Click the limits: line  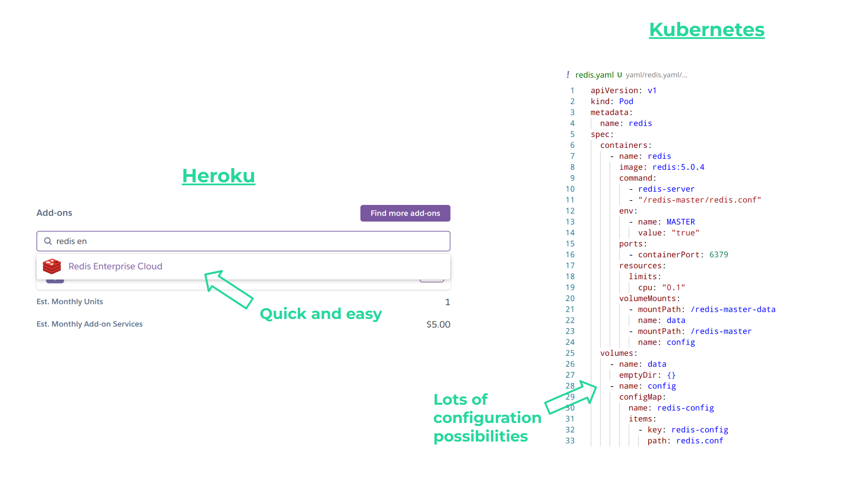(x=645, y=276)
